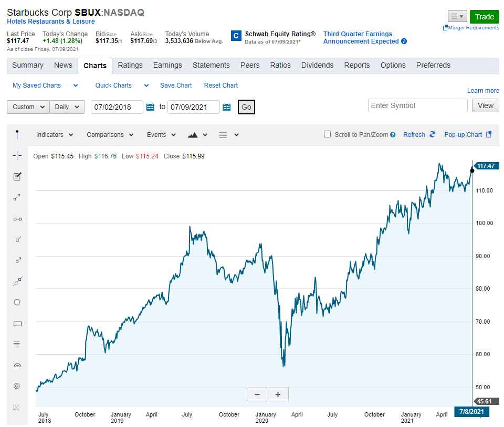
Task: Click the Pop-up Chart link text
Action: click(x=463, y=134)
